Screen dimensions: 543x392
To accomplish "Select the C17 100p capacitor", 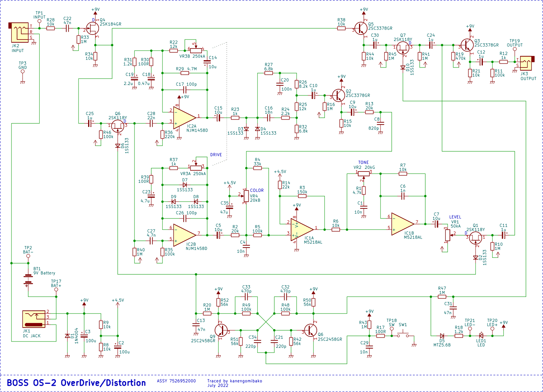I will 185,89.
